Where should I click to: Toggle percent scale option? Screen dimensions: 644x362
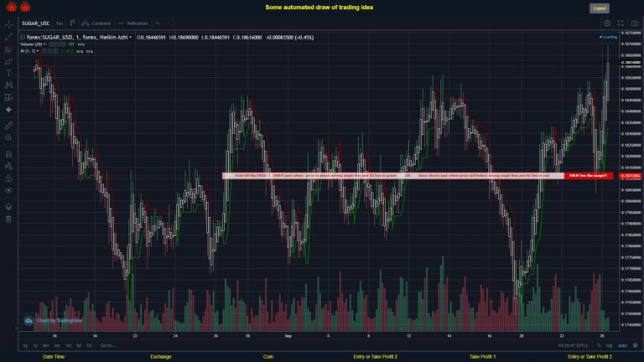[x=599, y=345]
